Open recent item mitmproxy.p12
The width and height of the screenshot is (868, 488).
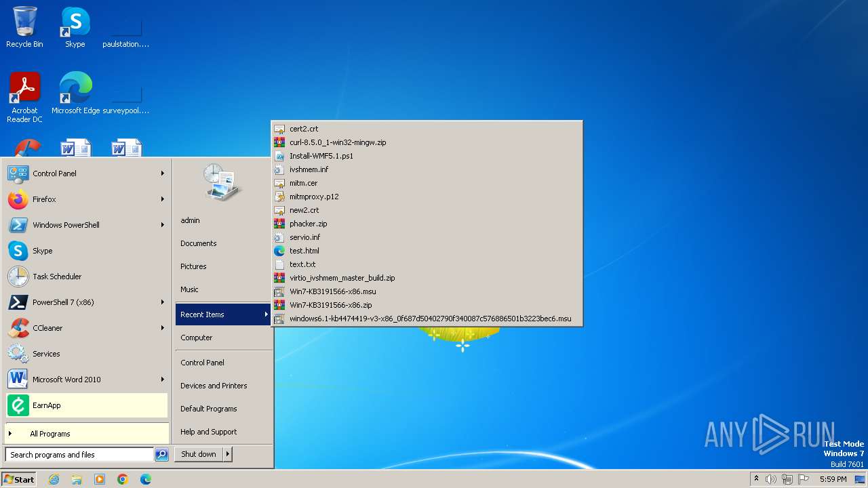point(427,197)
